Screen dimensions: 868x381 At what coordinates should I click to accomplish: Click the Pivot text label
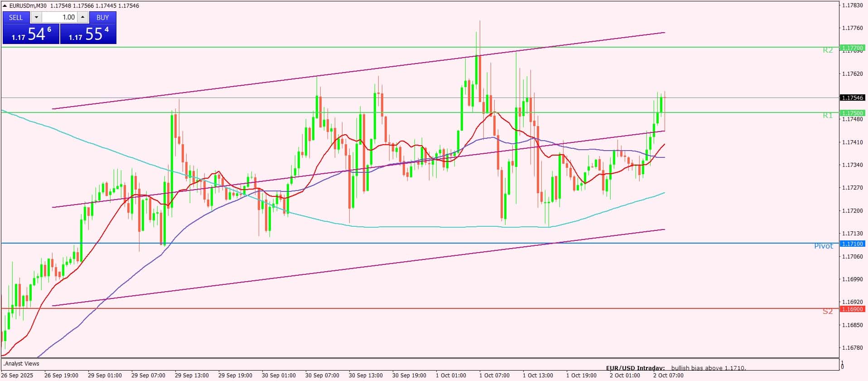click(x=823, y=246)
